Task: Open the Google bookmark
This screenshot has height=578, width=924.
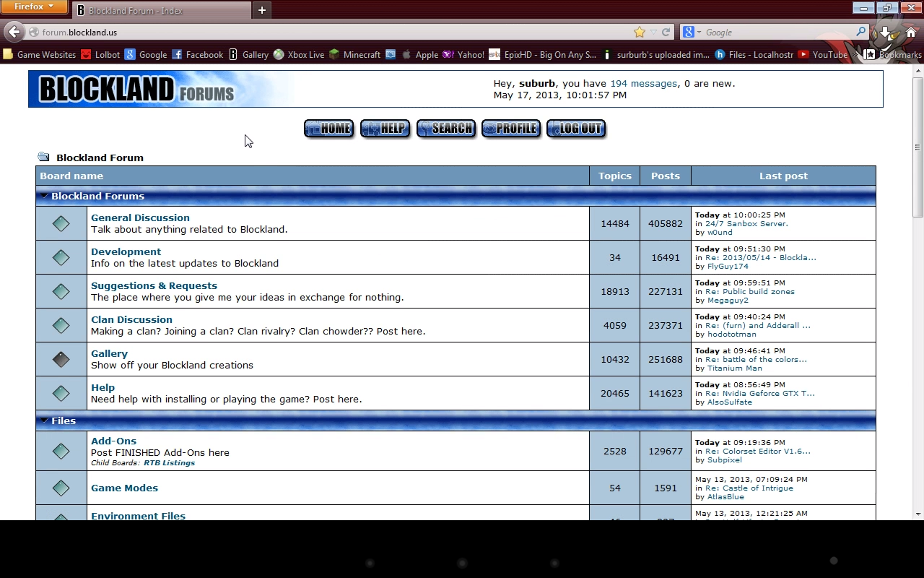Action: (146, 54)
